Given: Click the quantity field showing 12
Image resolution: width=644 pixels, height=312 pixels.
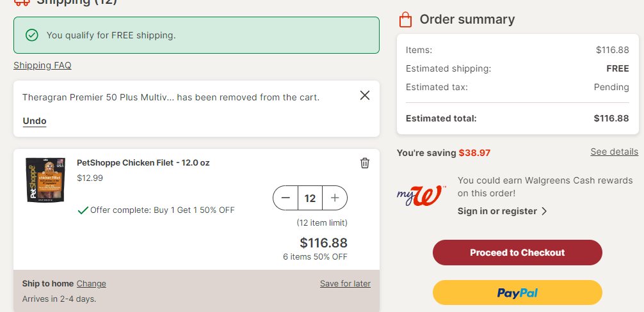Looking at the screenshot, I should (310, 198).
